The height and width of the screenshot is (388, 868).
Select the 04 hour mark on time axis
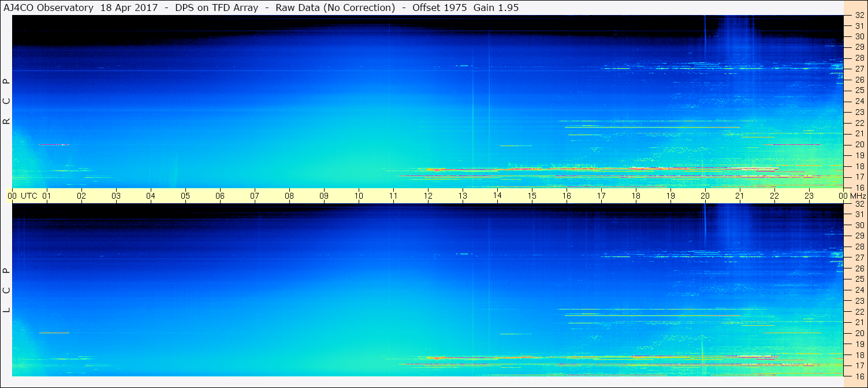[x=151, y=196]
